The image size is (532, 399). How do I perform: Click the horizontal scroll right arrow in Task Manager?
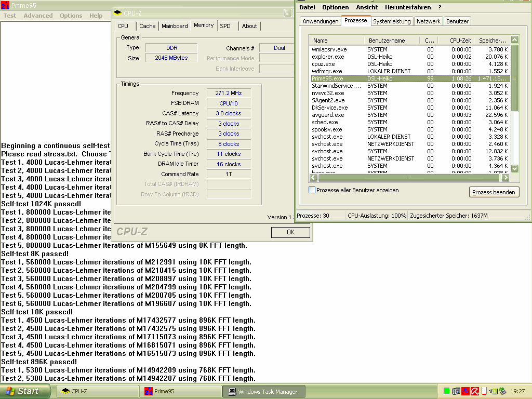pyautogui.click(x=506, y=177)
